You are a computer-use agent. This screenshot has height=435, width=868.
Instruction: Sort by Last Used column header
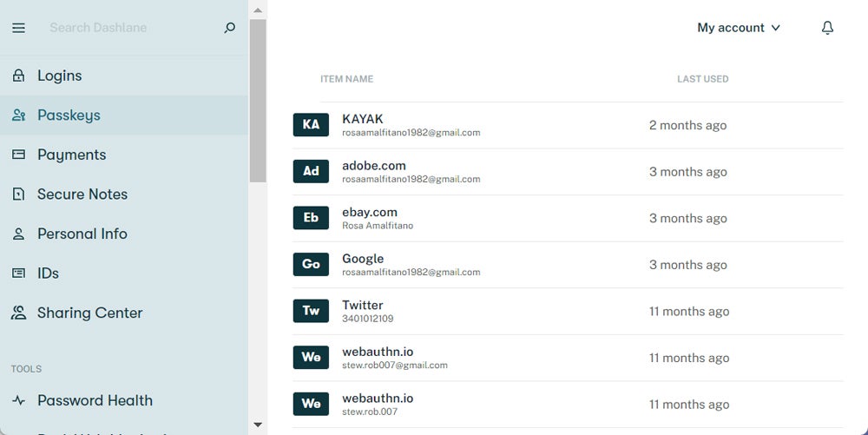point(702,79)
